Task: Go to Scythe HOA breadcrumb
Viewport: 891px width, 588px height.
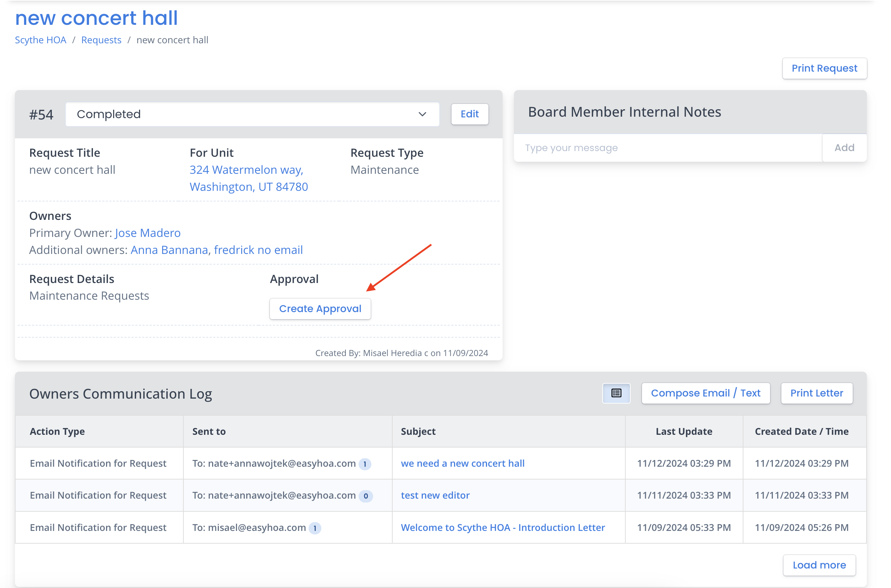Action: click(40, 40)
